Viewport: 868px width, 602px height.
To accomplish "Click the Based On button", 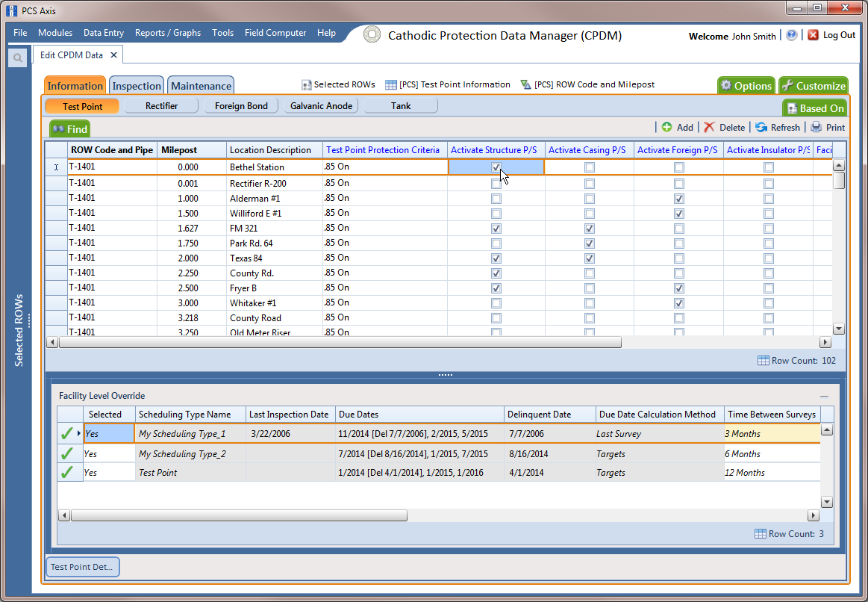I will [x=815, y=108].
